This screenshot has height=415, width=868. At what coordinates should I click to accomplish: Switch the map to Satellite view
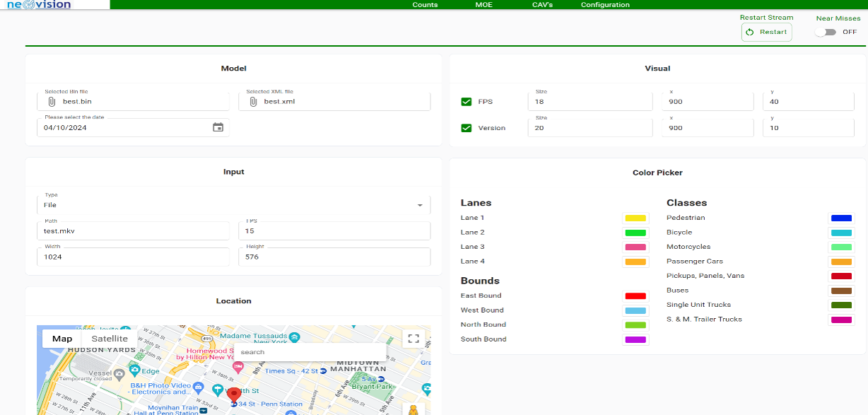(110, 339)
